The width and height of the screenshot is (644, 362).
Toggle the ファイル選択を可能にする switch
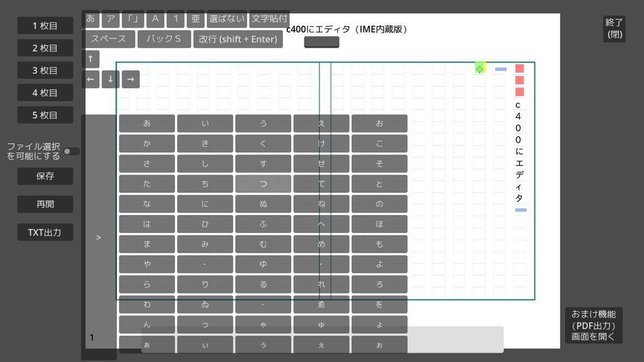click(71, 151)
